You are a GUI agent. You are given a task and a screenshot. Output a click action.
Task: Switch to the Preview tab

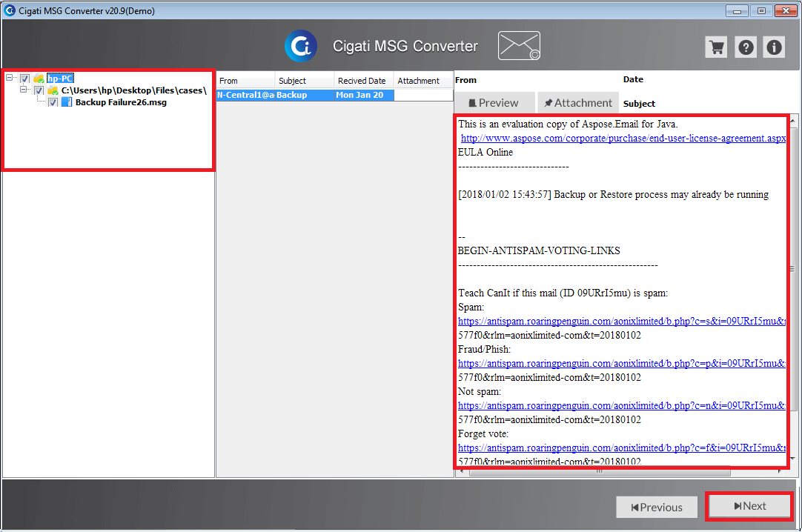coord(494,103)
